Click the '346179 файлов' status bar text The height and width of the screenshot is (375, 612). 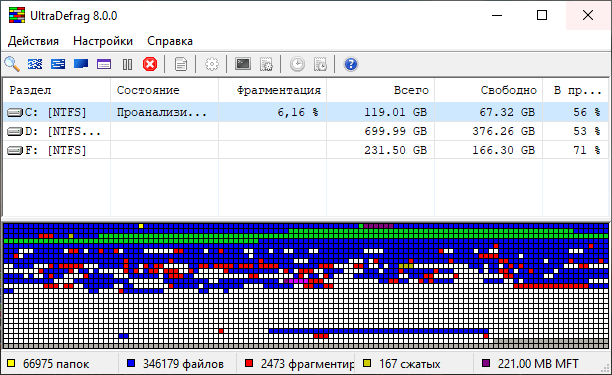coord(183,364)
